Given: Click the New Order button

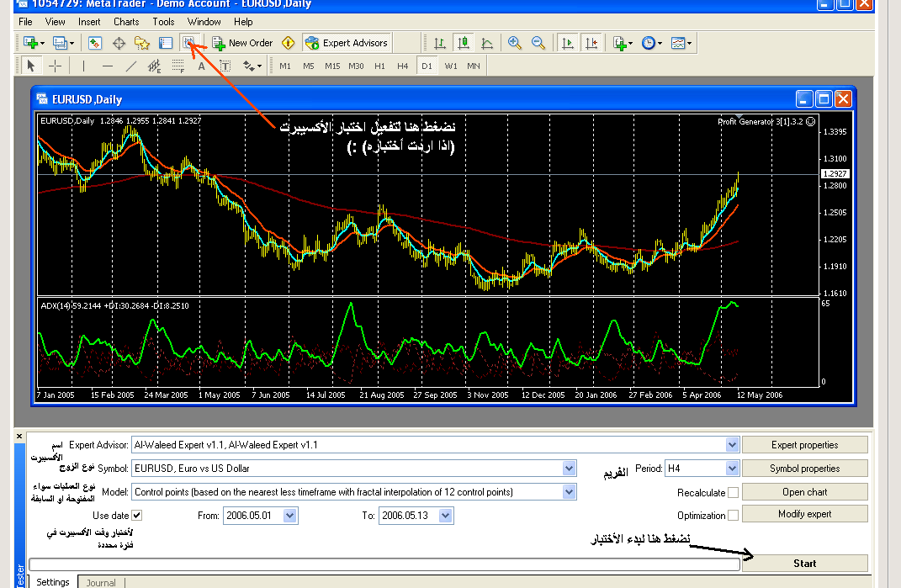Looking at the screenshot, I should tap(242, 43).
